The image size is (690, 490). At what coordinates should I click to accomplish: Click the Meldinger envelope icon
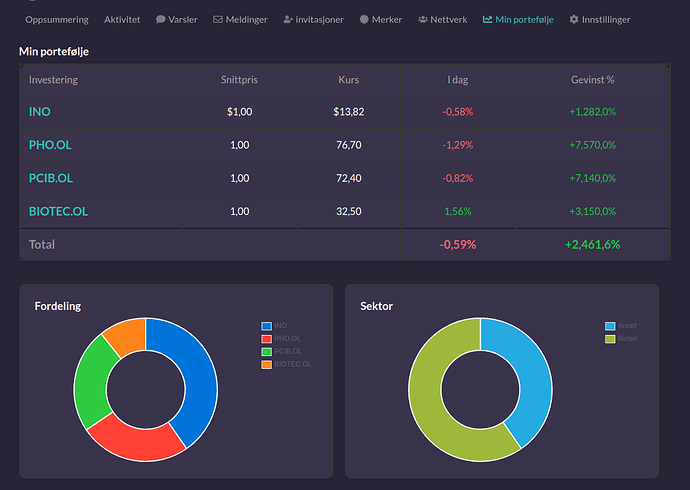[218, 19]
